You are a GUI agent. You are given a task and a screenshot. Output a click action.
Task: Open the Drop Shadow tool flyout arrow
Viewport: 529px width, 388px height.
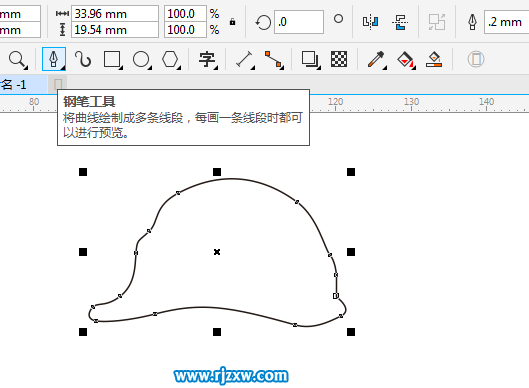coord(318,68)
